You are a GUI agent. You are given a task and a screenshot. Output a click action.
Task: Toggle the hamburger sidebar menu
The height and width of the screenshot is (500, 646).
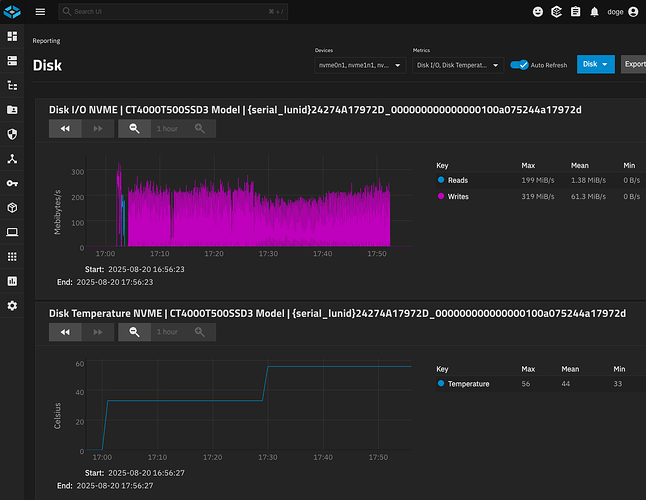pyautogui.click(x=40, y=12)
